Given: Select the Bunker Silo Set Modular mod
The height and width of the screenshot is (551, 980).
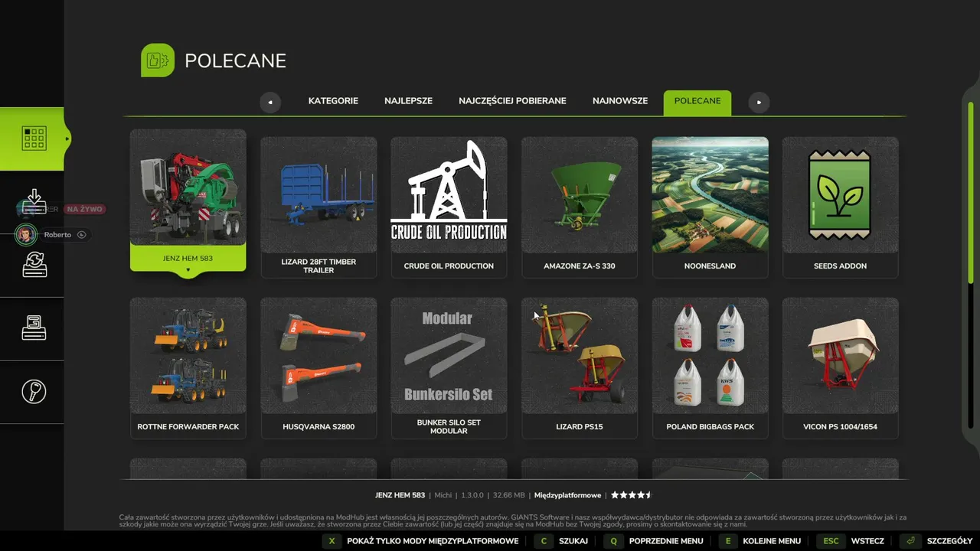Looking at the screenshot, I should (x=449, y=368).
